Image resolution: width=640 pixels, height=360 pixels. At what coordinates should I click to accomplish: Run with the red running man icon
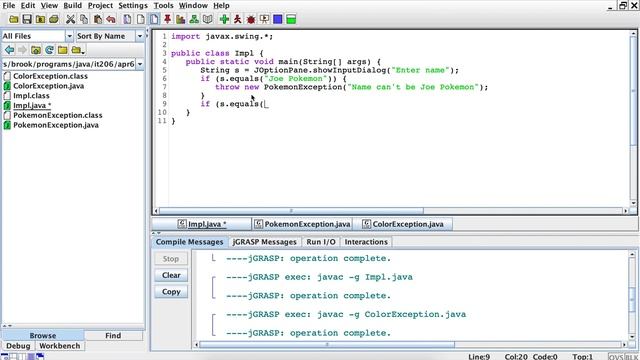tap(238, 19)
